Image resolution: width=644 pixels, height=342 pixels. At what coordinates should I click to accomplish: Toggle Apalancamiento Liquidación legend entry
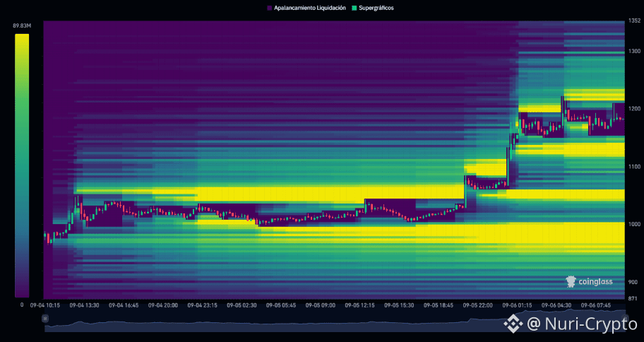(306, 8)
